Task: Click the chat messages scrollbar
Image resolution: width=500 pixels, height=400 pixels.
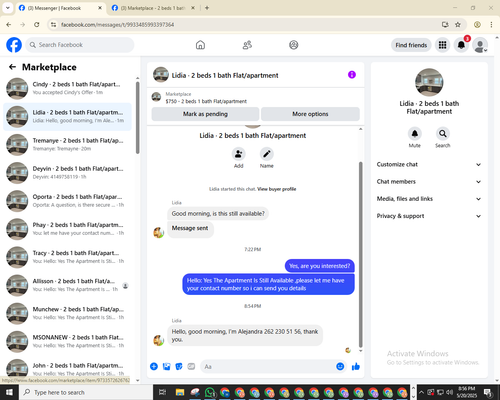Action: [x=360, y=255]
